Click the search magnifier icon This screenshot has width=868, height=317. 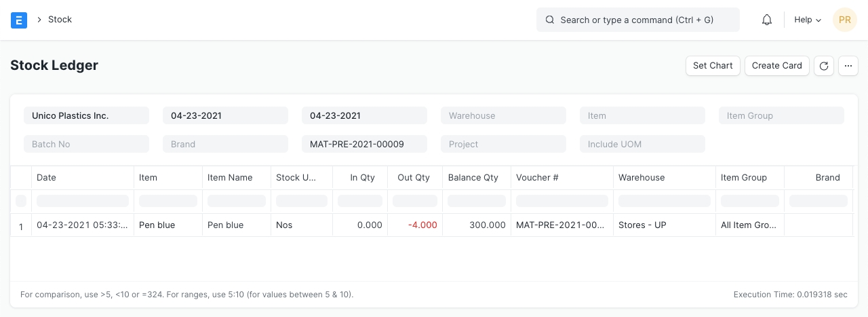550,20
